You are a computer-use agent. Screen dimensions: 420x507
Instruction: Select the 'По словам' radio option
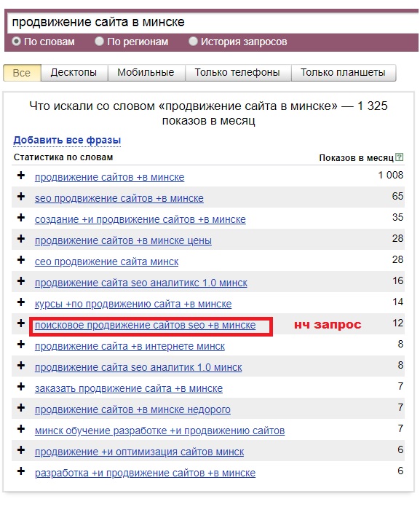pos(16,42)
